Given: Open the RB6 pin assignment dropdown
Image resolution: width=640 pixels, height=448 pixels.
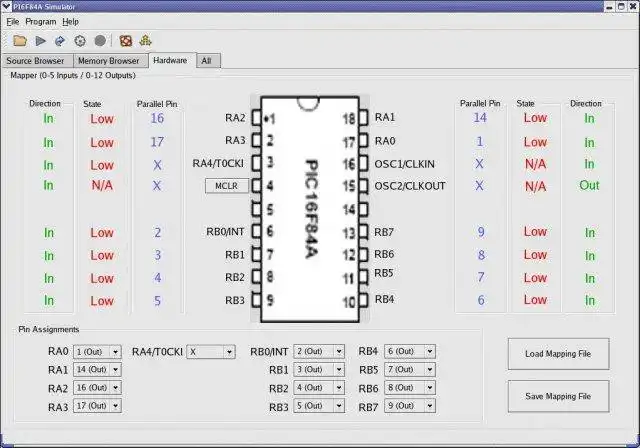Looking at the screenshot, I should point(410,388).
